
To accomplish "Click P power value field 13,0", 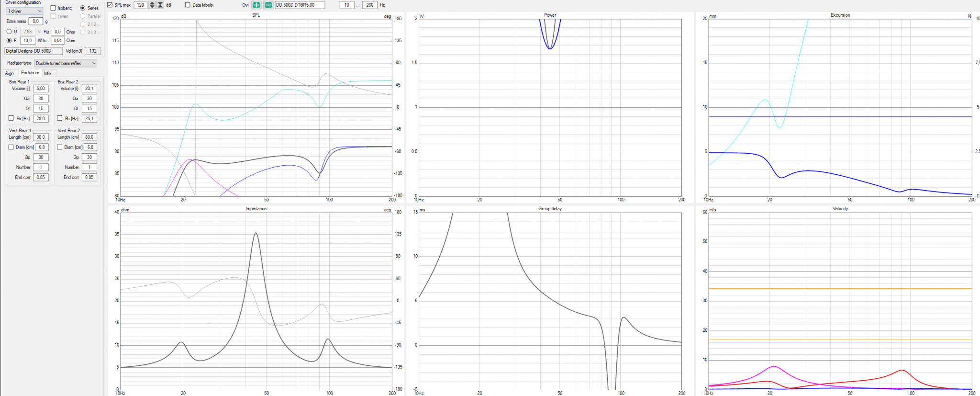I will pyautogui.click(x=28, y=41).
